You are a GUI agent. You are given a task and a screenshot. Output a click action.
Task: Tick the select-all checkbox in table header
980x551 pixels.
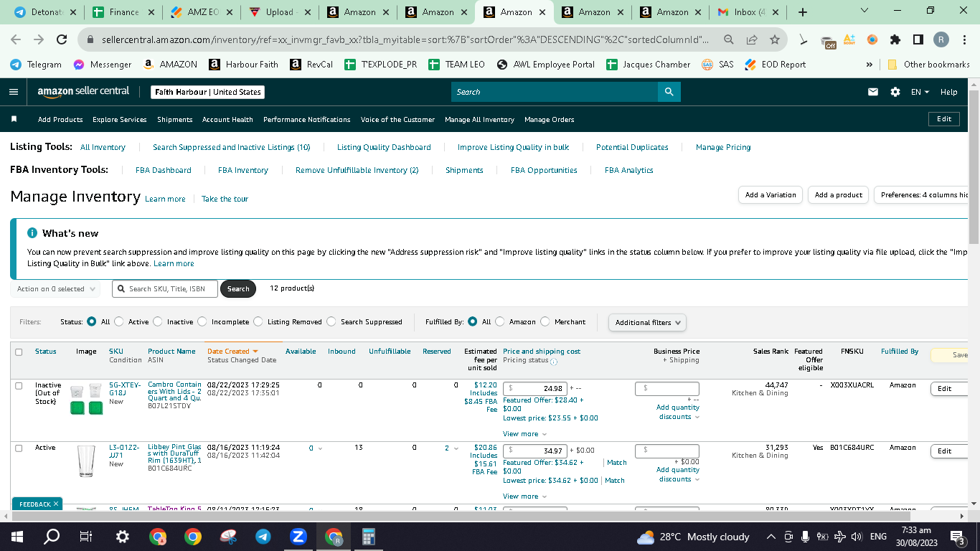pos(19,352)
